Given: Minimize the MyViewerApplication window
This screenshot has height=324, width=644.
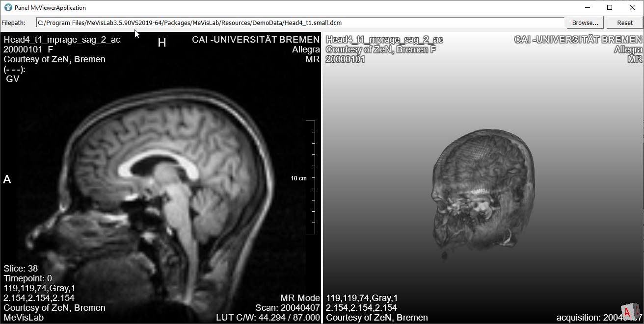Looking at the screenshot, I should click(x=587, y=8).
